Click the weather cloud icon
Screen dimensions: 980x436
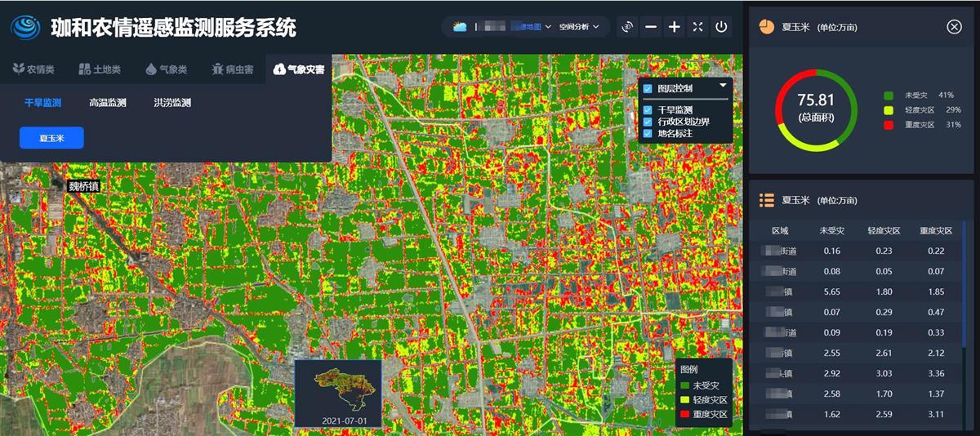(x=461, y=27)
